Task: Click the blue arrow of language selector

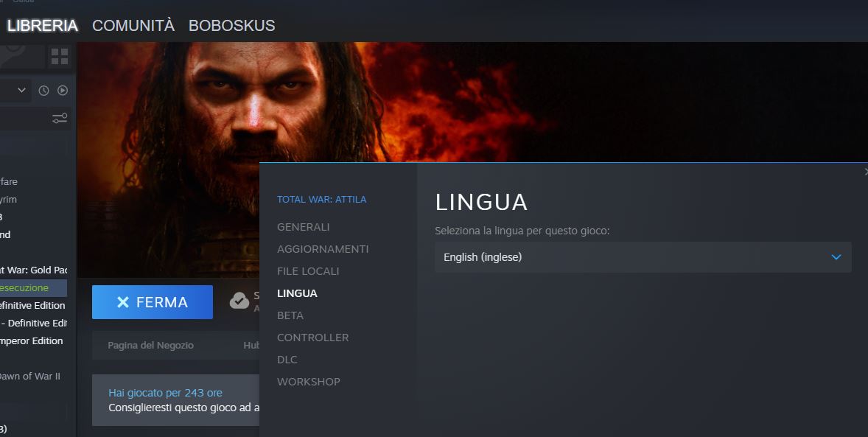Action: 836,257
